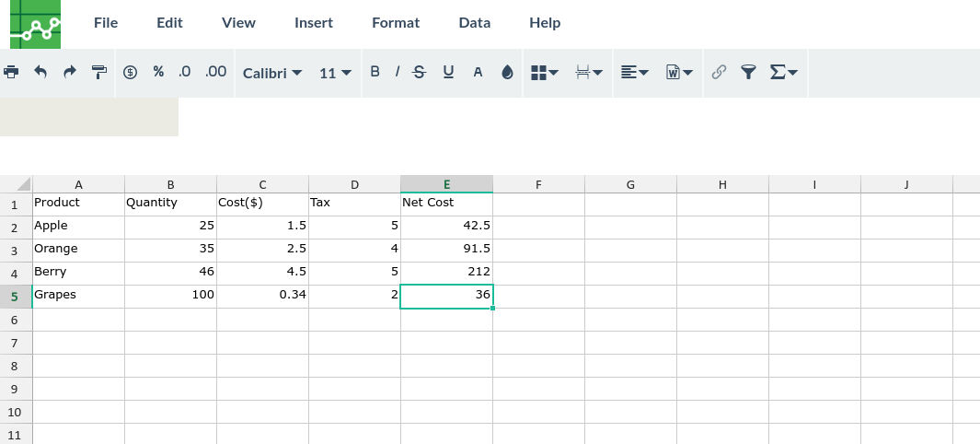Open the Data menu
This screenshot has height=444, width=980.
click(x=475, y=23)
